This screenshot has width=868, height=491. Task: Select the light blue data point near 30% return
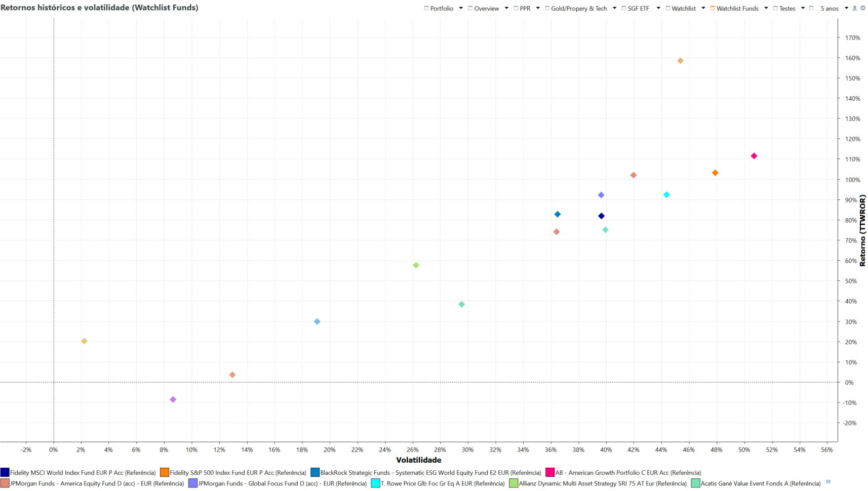(x=317, y=322)
